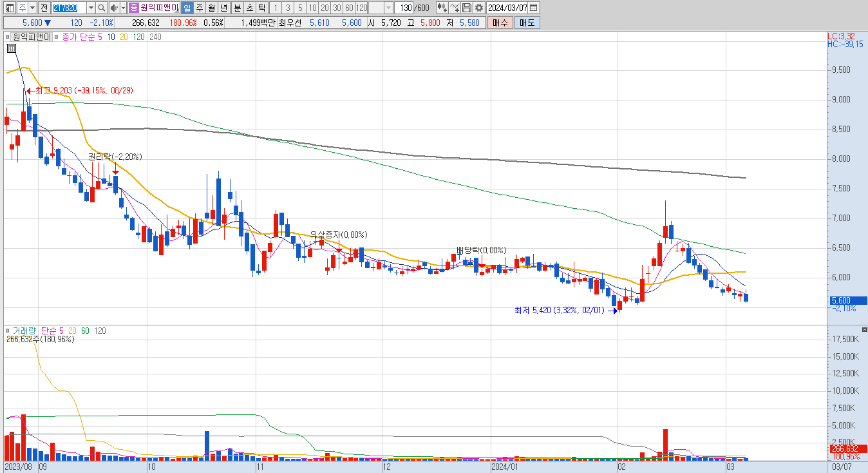
Task: Click the best ask price 5,610
Action: coord(319,23)
